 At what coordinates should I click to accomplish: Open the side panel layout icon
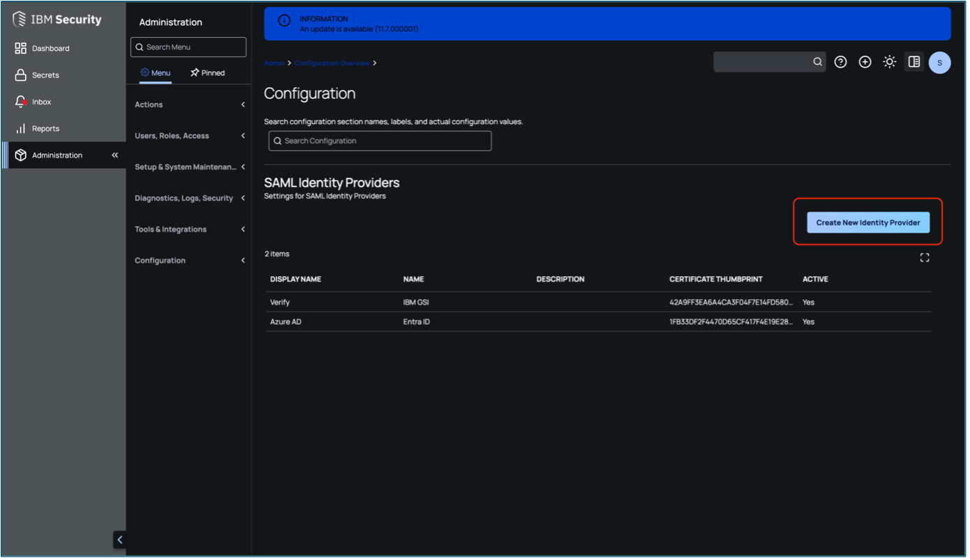point(914,62)
